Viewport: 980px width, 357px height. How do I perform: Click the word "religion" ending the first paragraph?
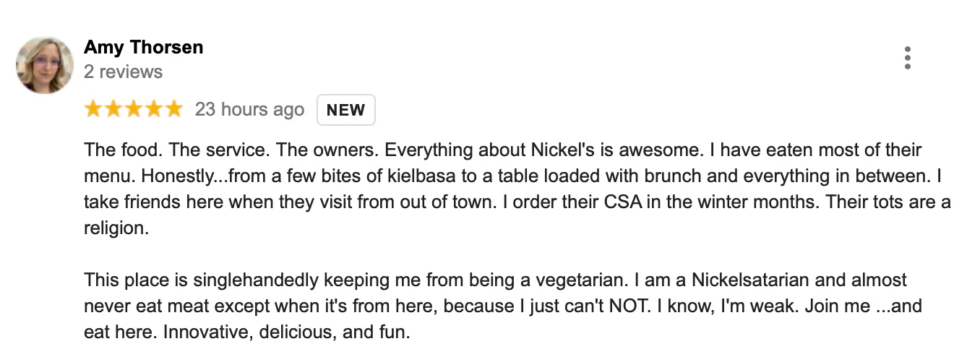click(x=114, y=228)
